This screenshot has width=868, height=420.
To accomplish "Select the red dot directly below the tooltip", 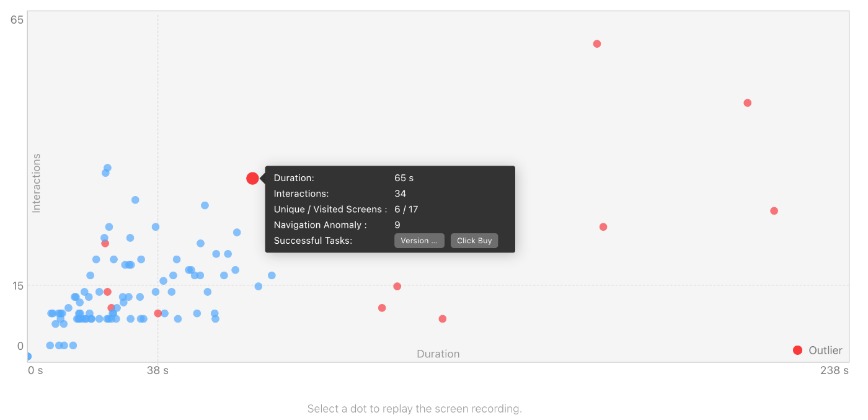I will pyautogui.click(x=397, y=287).
